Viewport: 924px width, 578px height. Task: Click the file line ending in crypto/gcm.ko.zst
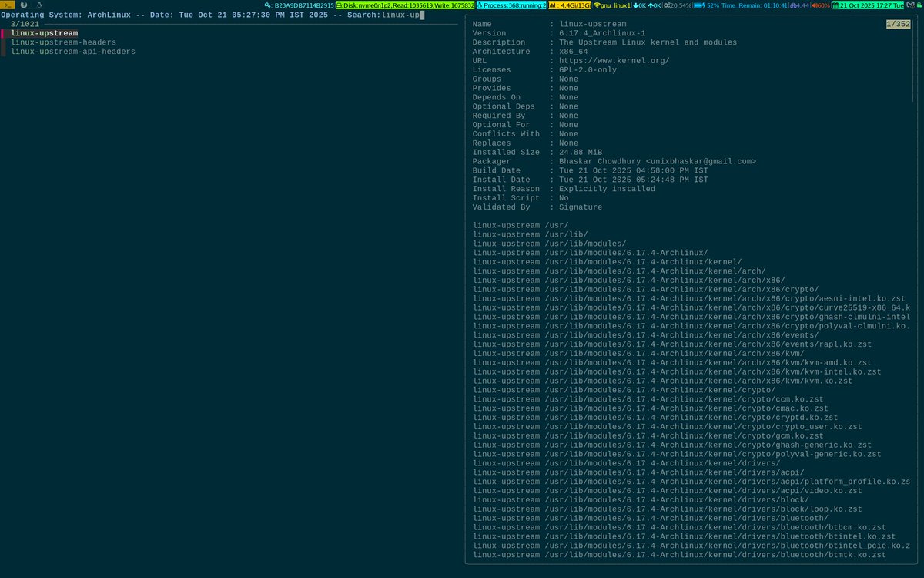(x=648, y=435)
